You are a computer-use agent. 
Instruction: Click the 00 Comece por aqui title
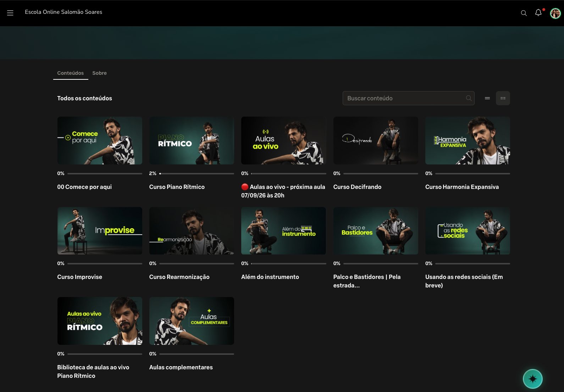click(84, 187)
